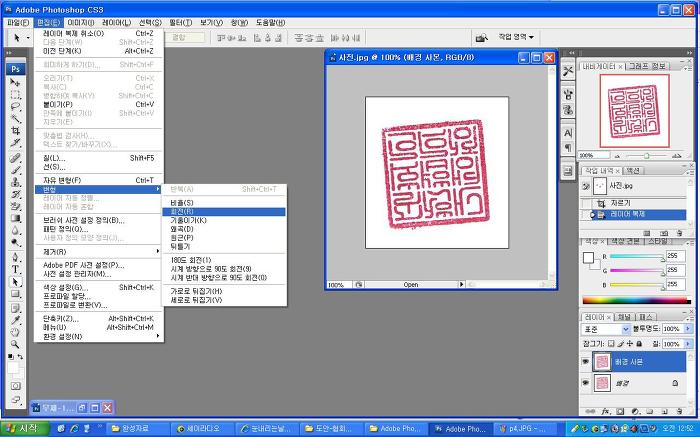Select the Clone Stamp tool

[x=15, y=182]
